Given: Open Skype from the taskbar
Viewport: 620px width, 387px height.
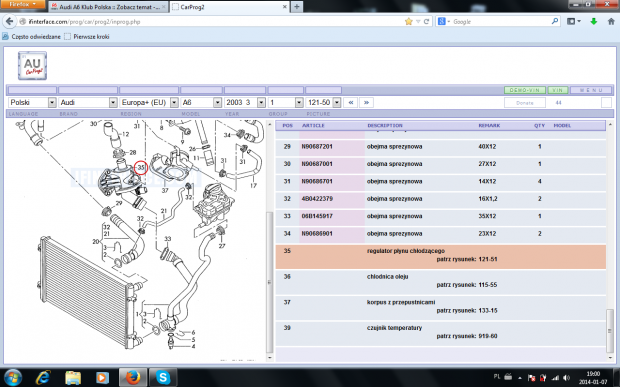Looking at the screenshot, I should point(163,378).
